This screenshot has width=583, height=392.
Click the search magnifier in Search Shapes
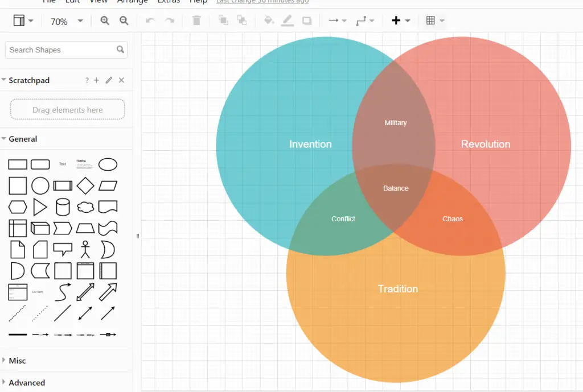coord(120,49)
